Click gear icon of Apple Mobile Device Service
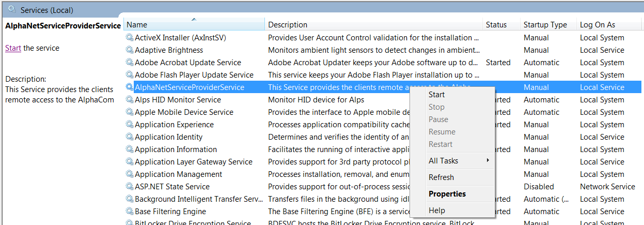Image resolution: width=644 pixels, height=225 pixels. pyautogui.click(x=130, y=112)
